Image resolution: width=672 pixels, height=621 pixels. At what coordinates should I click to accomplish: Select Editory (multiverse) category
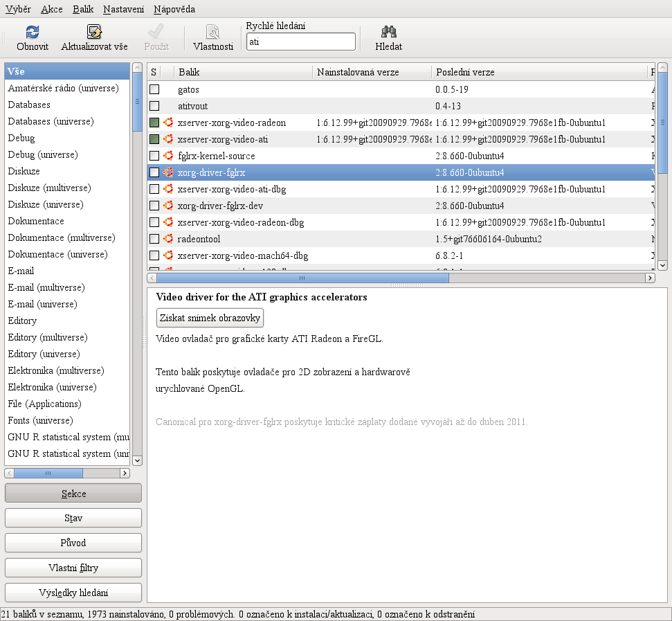pyautogui.click(x=67, y=337)
